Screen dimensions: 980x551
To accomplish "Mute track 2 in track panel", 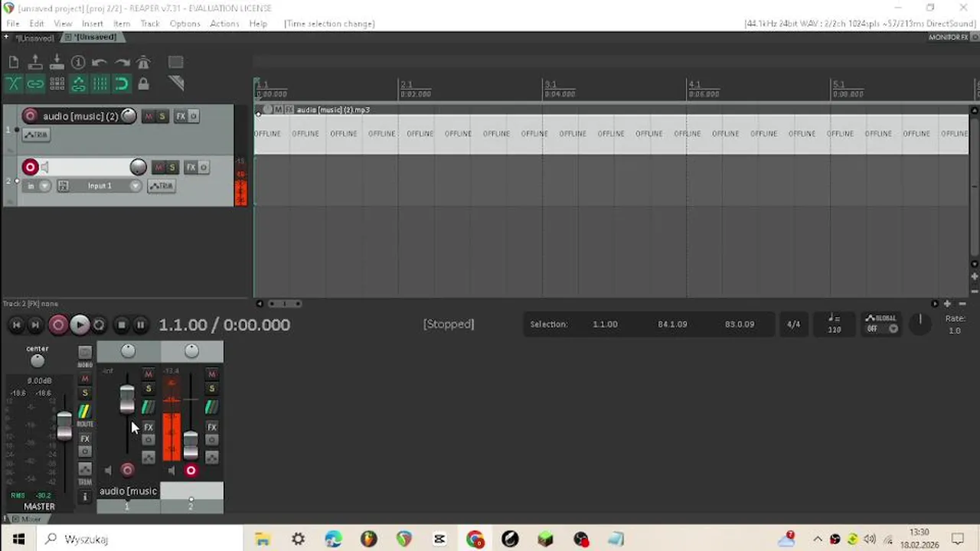I will 158,168.
